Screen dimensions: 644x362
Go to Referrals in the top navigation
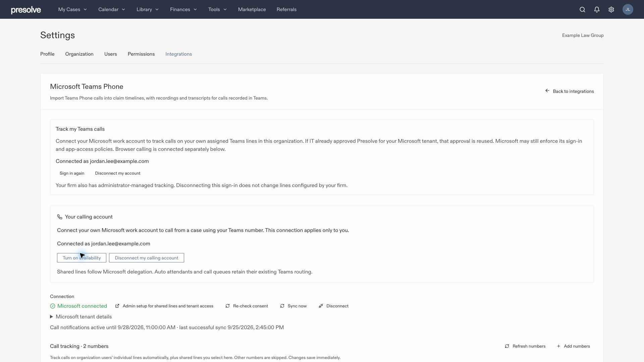(286, 9)
